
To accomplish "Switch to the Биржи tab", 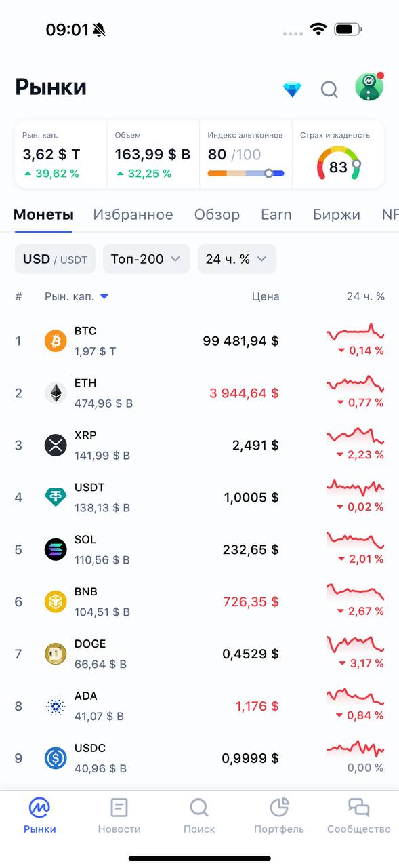I will (x=337, y=214).
